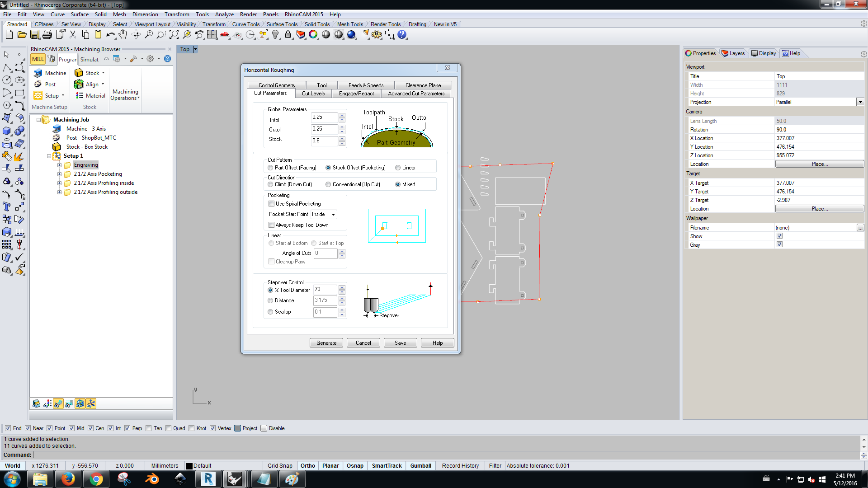Open the Clearance Plane tab

[423, 85]
